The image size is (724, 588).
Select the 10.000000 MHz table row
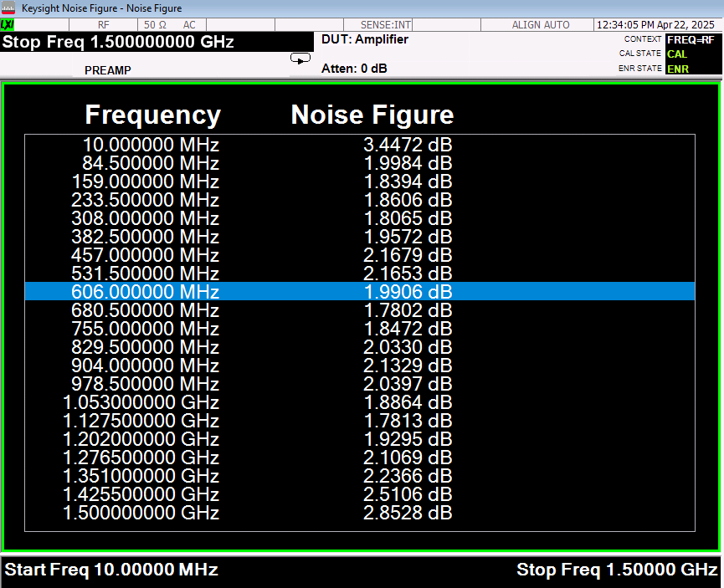tap(360, 145)
